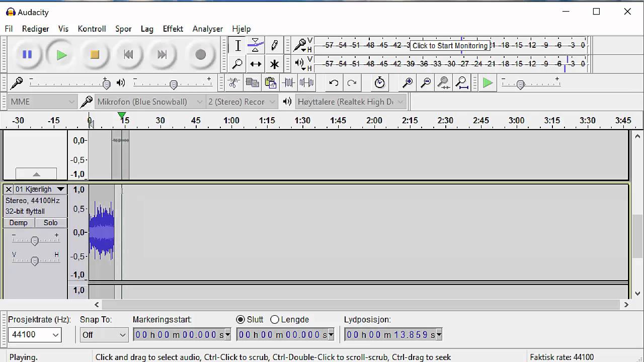The image size is (644, 362).
Task: Adjust the 01 Kjærligh track gain slider
Action: pyautogui.click(x=35, y=240)
